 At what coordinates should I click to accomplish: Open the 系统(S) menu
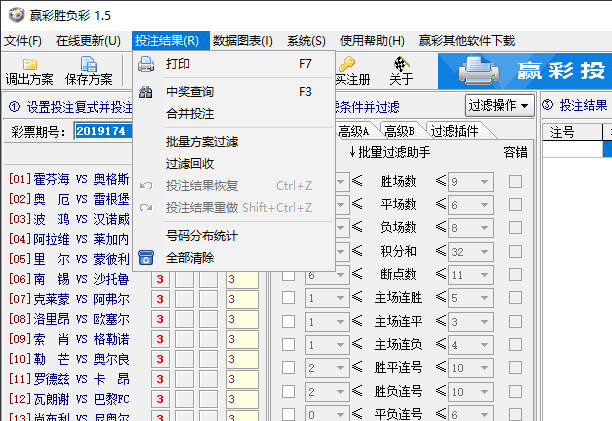pyautogui.click(x=306, y=41)
